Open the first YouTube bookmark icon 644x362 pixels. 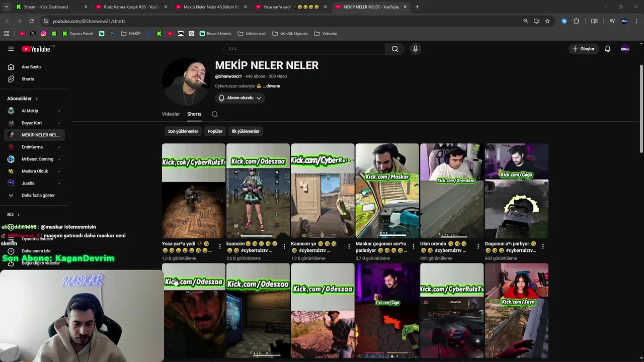click(x=22, y=34)
